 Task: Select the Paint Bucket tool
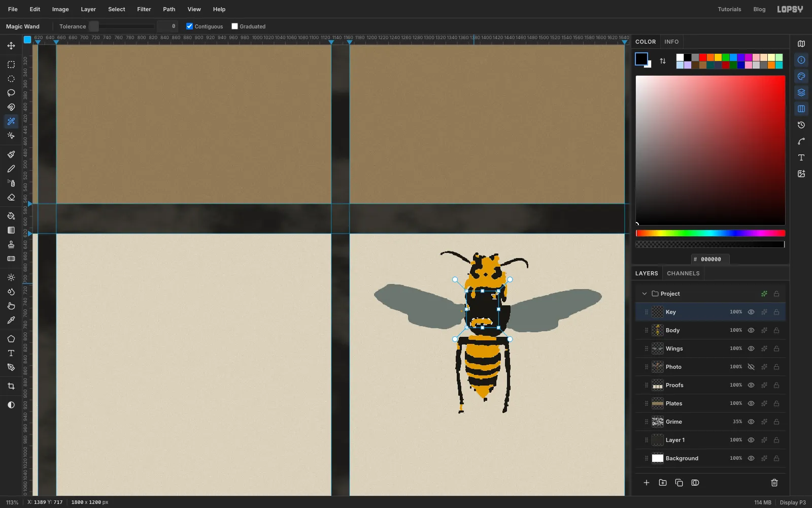tap(11, 216)
